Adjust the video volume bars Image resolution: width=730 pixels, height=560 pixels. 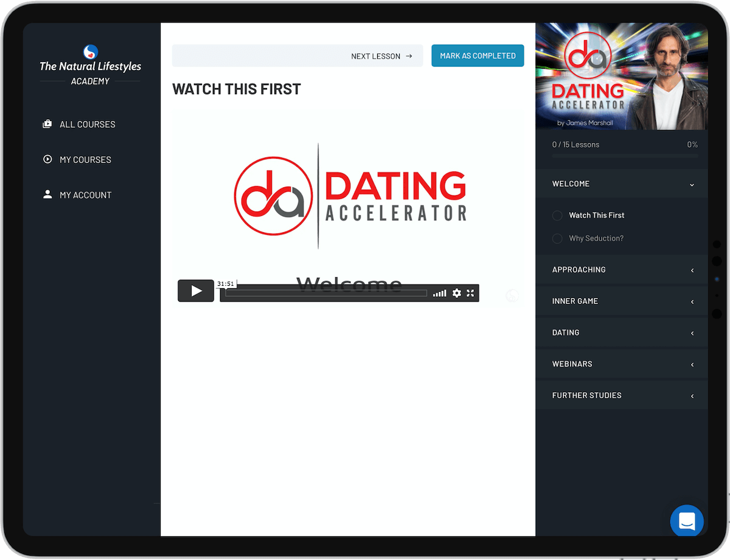(439, 293)
